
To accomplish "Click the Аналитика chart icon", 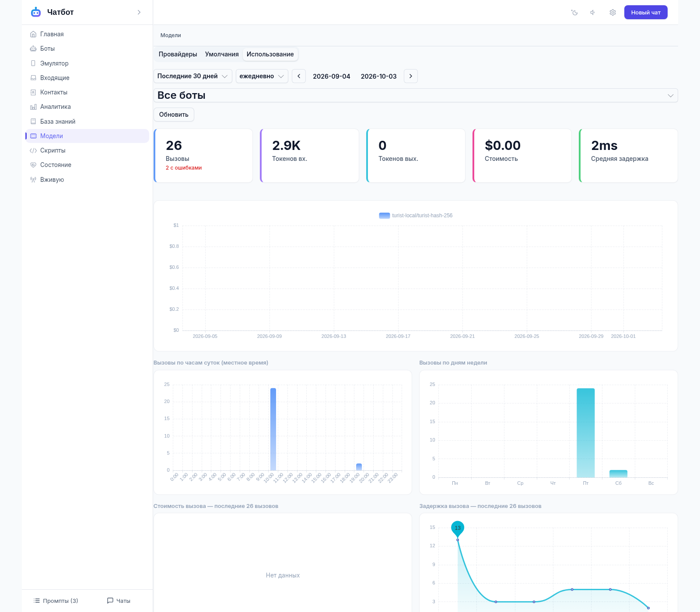I will [x=33, y=107].
